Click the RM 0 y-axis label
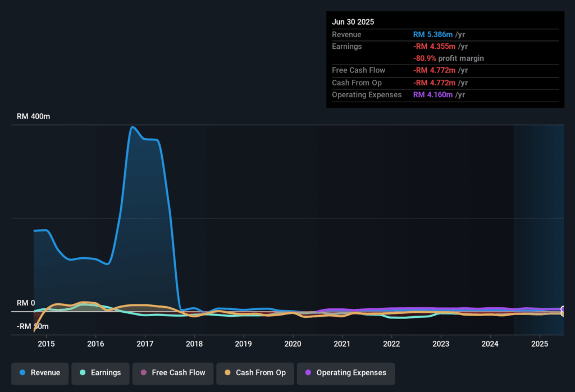 pos(26,303)
